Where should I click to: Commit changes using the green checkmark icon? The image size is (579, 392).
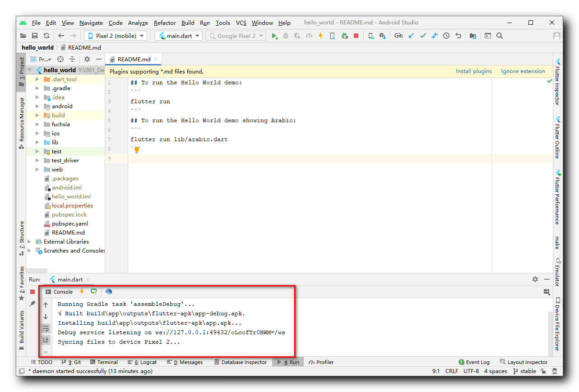point(423,36)
